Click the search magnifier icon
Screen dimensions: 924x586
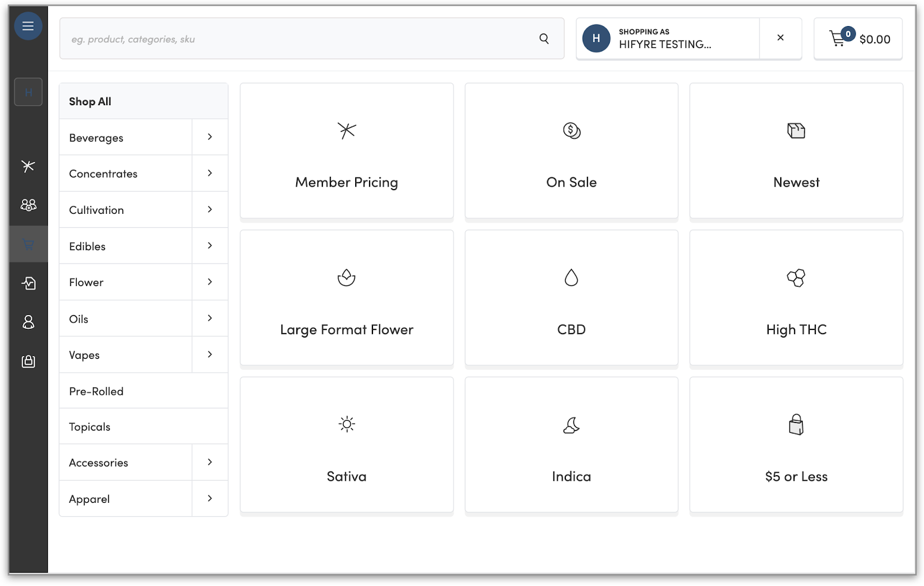[543, 39]
